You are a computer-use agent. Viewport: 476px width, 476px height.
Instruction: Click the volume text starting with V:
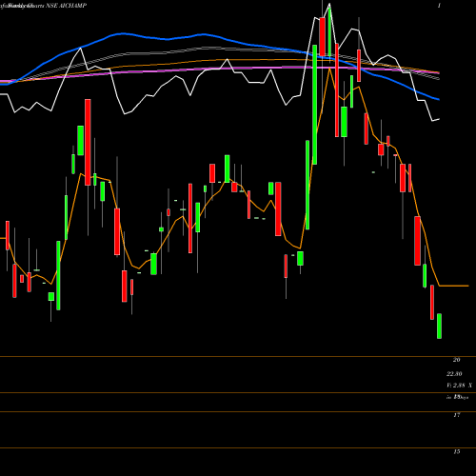459,386
